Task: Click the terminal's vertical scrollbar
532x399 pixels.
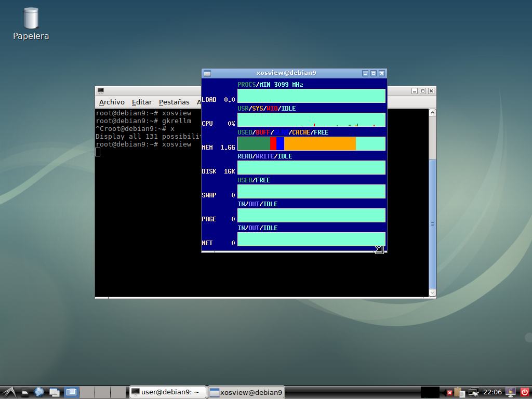Action: point(432,223)
